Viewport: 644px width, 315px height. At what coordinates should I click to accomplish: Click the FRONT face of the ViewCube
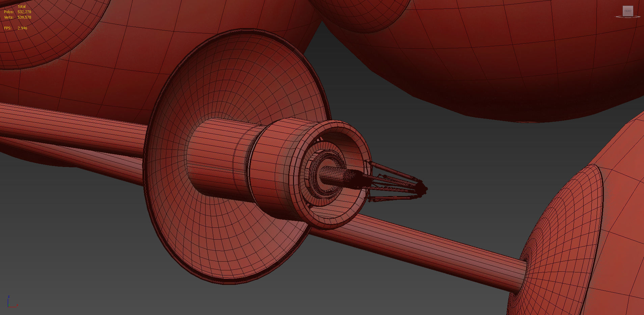(628, 11)
